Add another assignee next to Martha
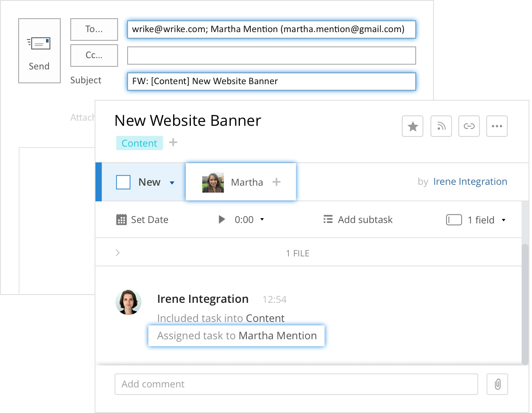The image size is (532, 413). (276, 182)
